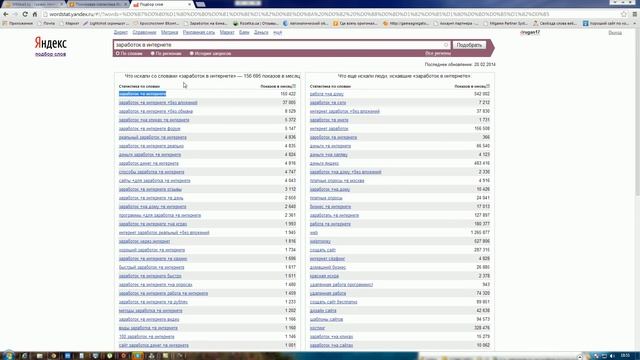Open 'заработок в интернете отзывы' link
The image size is (640, 360).
[150, 189]
